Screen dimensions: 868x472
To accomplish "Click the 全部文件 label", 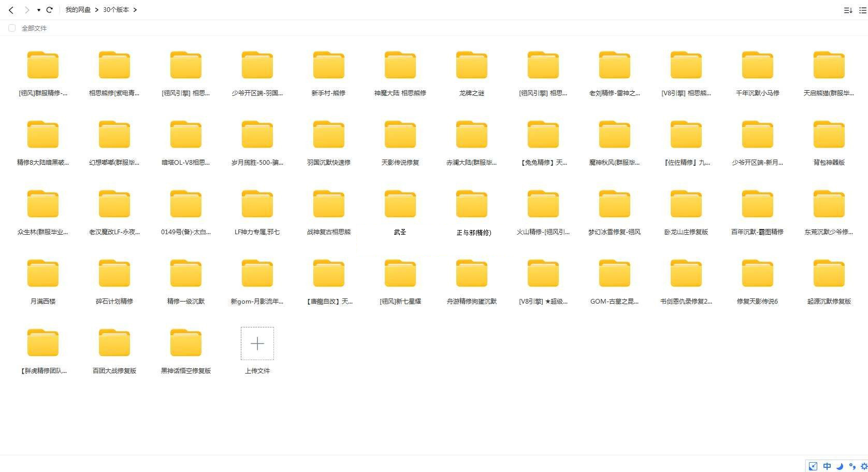I will point(34,28).
